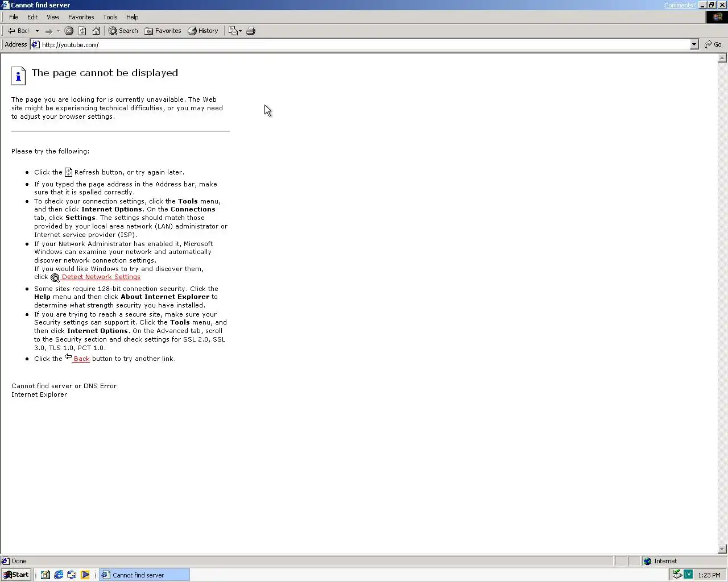Image resolution: width=728 pixels, height=582 pixels.
Task: Click the Back link in the error page
Action: point(81,359)
